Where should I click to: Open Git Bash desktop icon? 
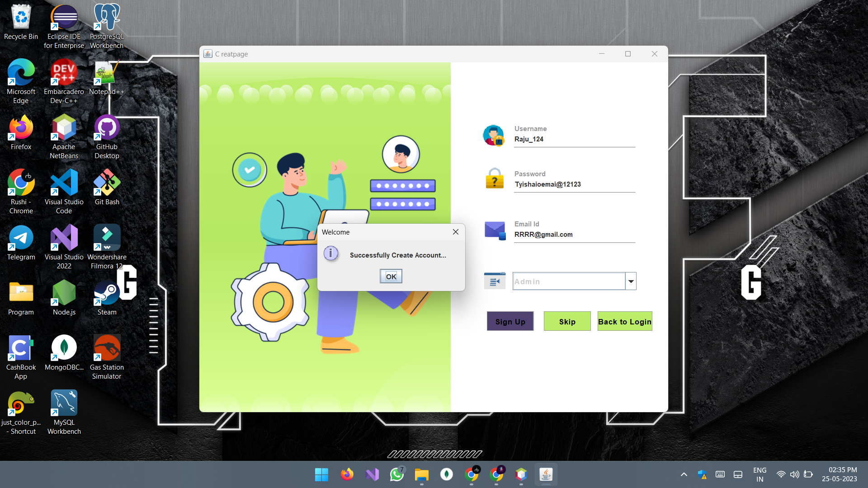(x=107, y=183)
